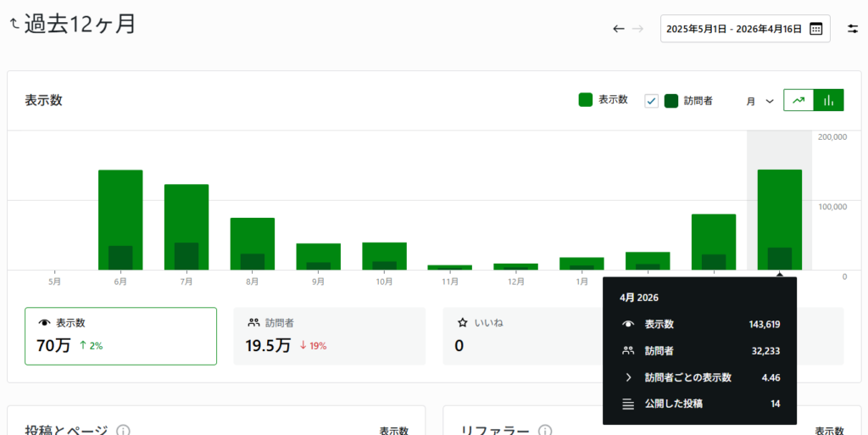Toggle the 訪問者 checkbox in legend

651,100
